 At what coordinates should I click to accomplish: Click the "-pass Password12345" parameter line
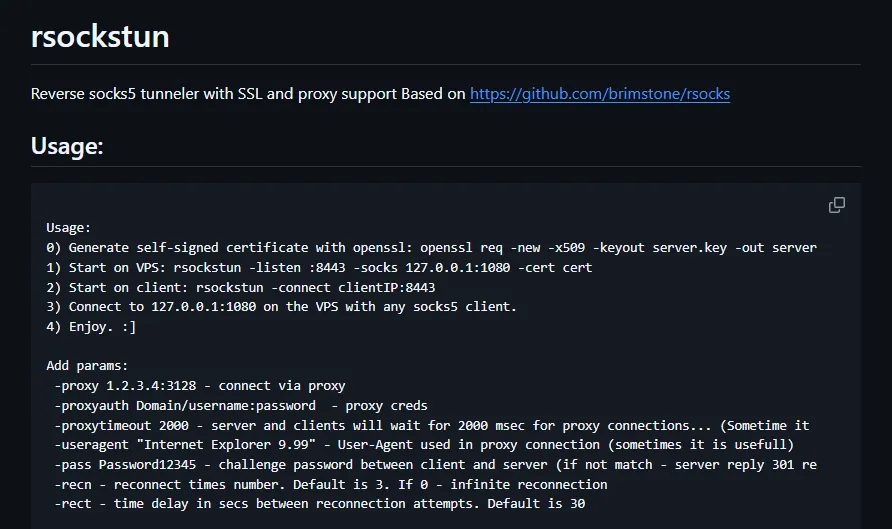435,465
